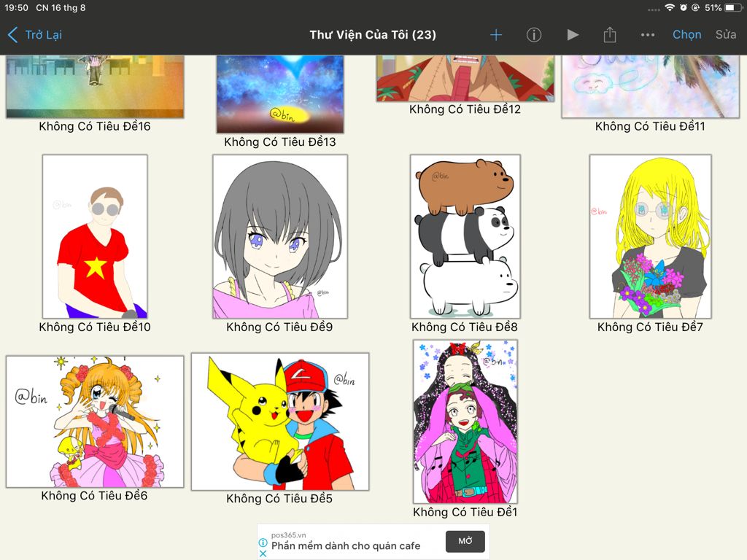Open the galaxy artwork Không Có Tiêu Đề13
Screen dimensions: 747x560
click(x=280, y=94)
